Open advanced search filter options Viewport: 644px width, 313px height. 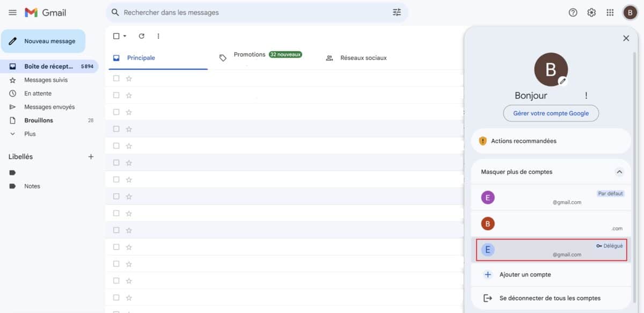(397, 12)
